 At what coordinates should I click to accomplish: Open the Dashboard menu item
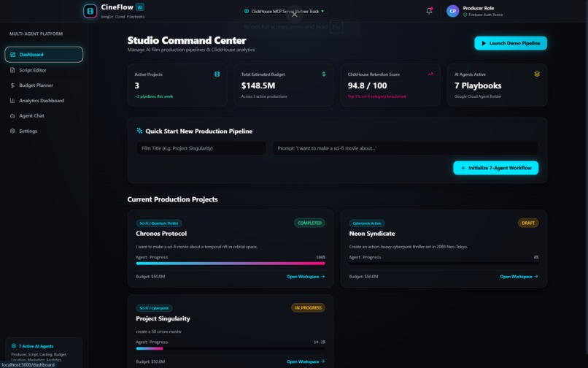tap(44, 55)
